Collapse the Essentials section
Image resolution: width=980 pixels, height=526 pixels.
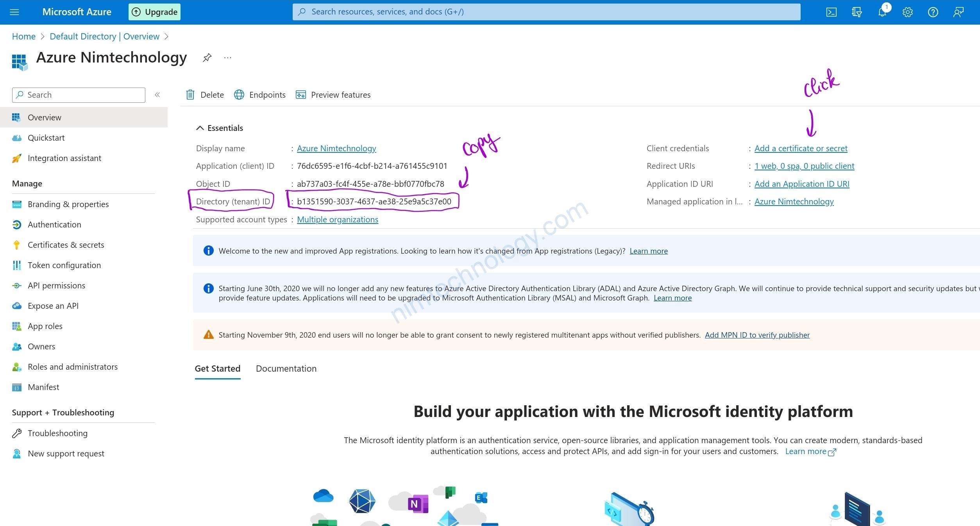click(200, 128)
